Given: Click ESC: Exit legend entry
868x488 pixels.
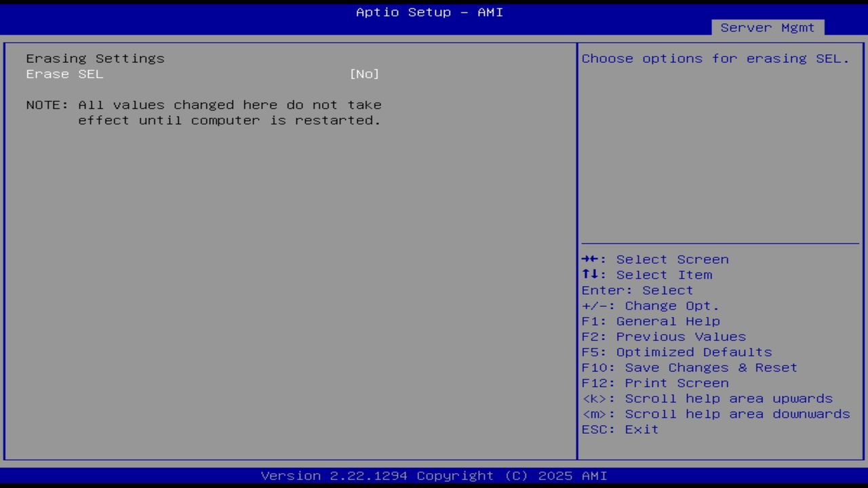Looking at the screenshot, I should point(619,429).
